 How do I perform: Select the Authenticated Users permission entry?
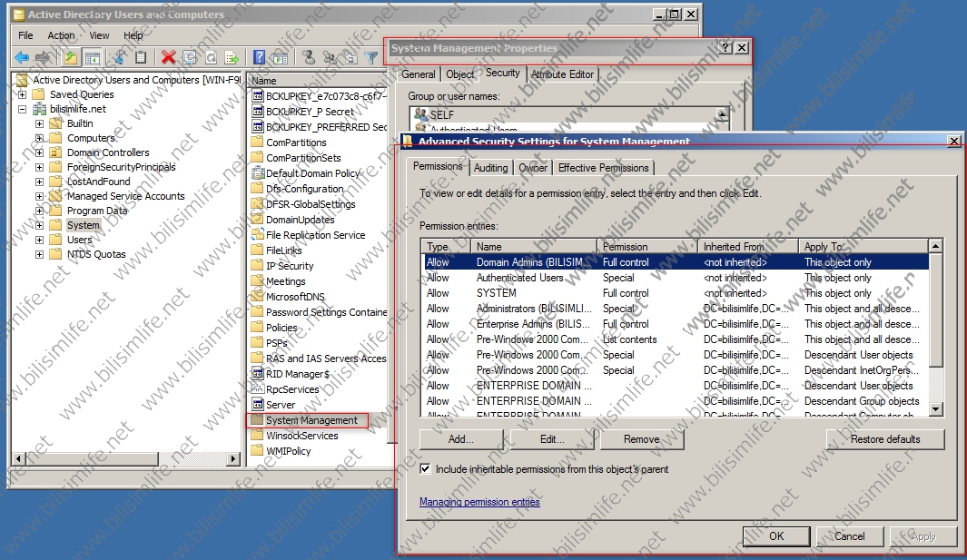point(676,278)
